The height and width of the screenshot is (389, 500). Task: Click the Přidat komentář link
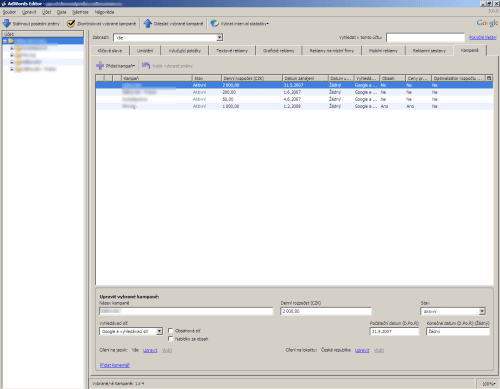115,365
